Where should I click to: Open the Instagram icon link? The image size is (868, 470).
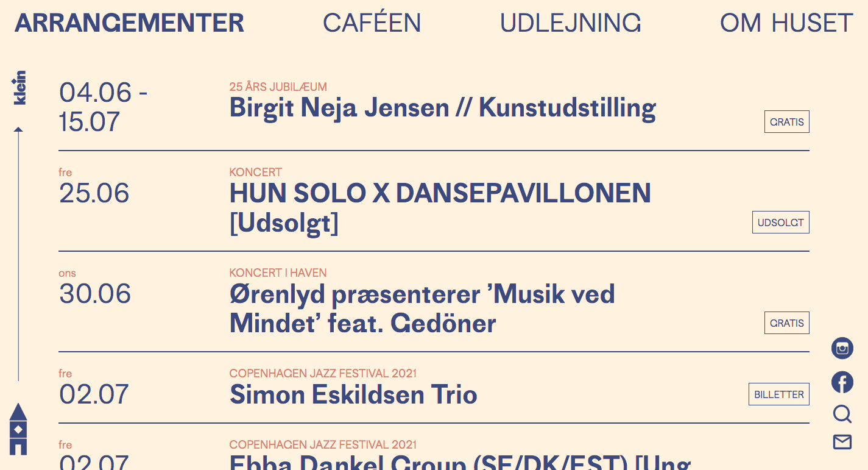(x=842, y=348)
